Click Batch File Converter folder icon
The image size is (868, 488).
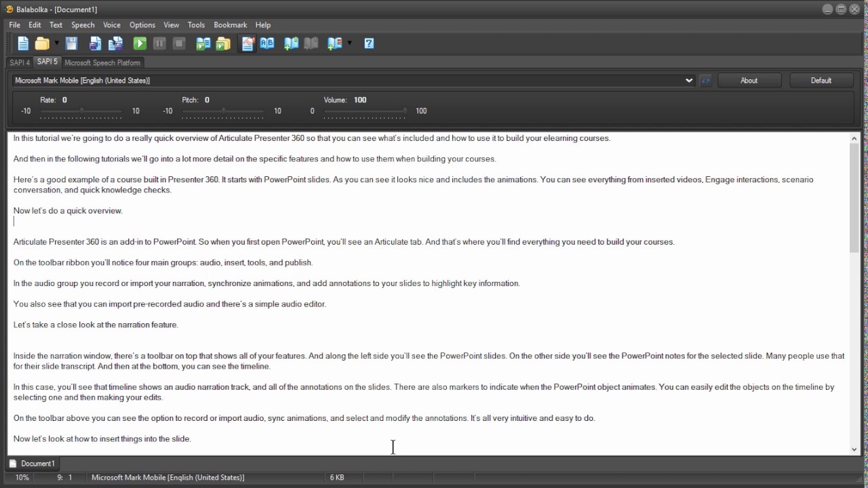pyautogui.click(x=223, y=43)
